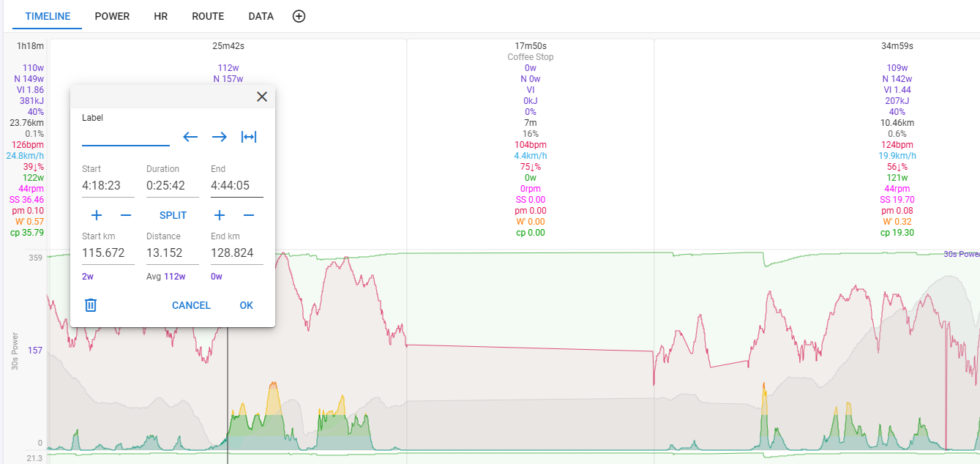The height and width of the screenshot is (464, 980).
Task: Move interval to next with right arrow
Action: (219, 137)
